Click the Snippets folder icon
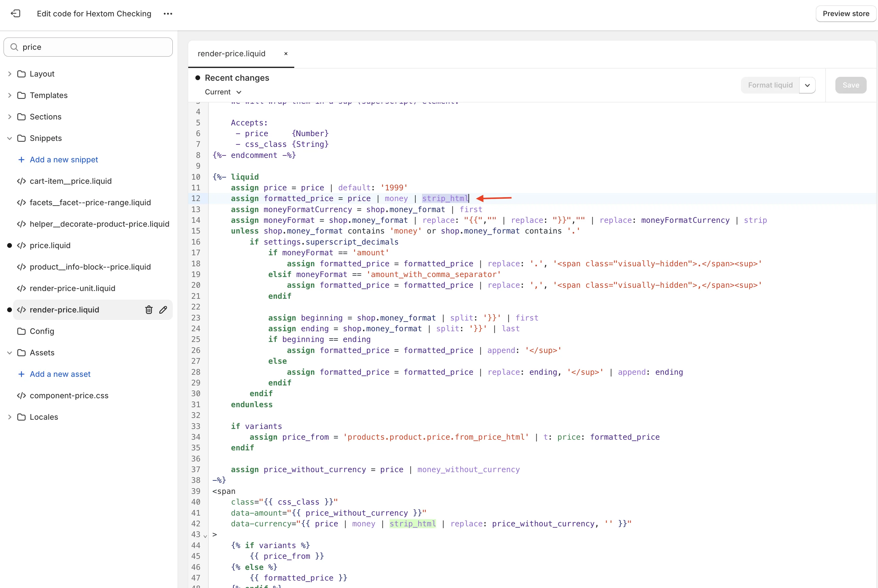878x588 pixels. click(22, 138)
